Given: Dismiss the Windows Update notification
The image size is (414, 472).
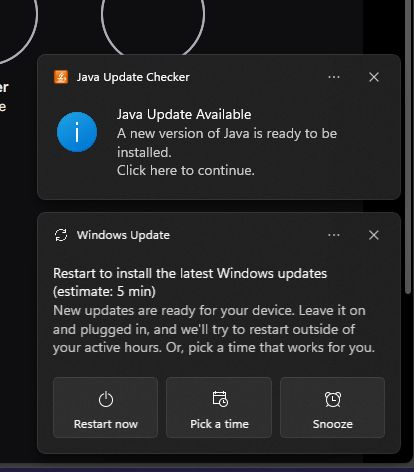Looking at the screenshot, I should tap(374, 235).
